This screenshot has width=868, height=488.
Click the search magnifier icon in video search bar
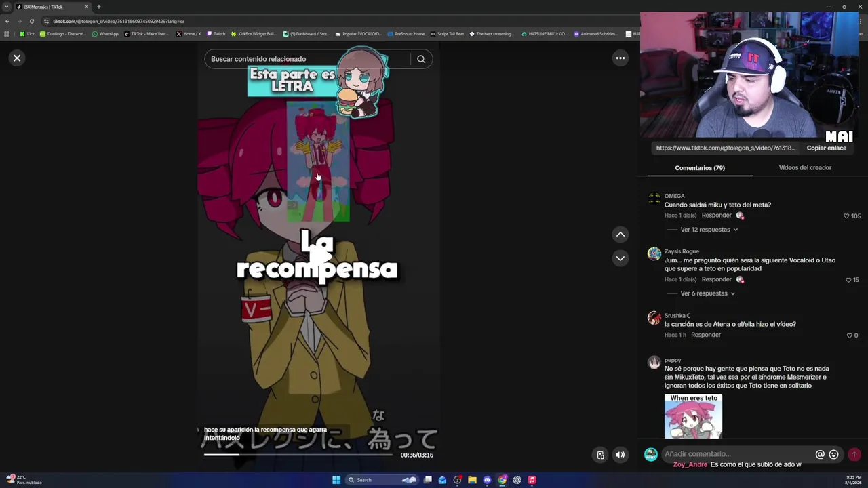421,59
